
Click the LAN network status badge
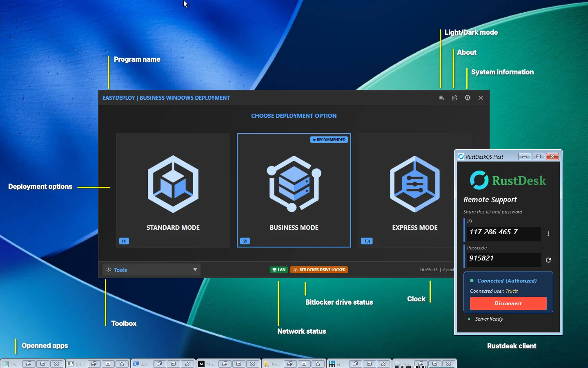pyautogui.click(x=279, y=270)
